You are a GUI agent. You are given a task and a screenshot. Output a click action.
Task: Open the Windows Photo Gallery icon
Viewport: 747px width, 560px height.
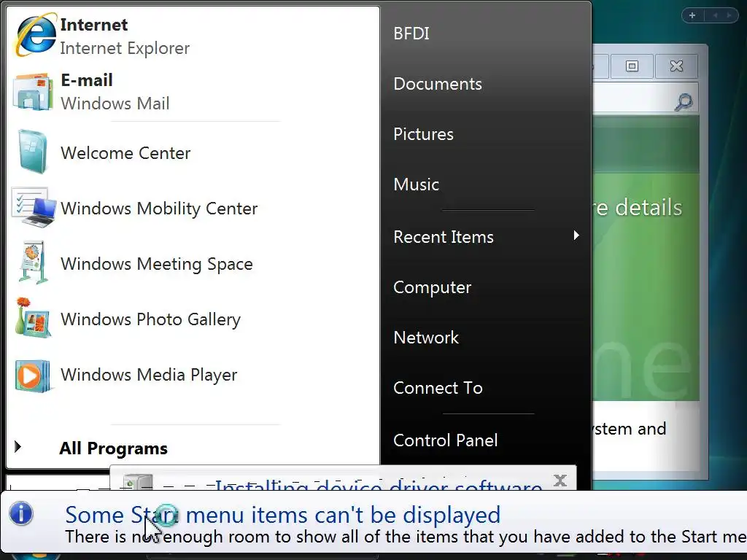pos(32,318)
